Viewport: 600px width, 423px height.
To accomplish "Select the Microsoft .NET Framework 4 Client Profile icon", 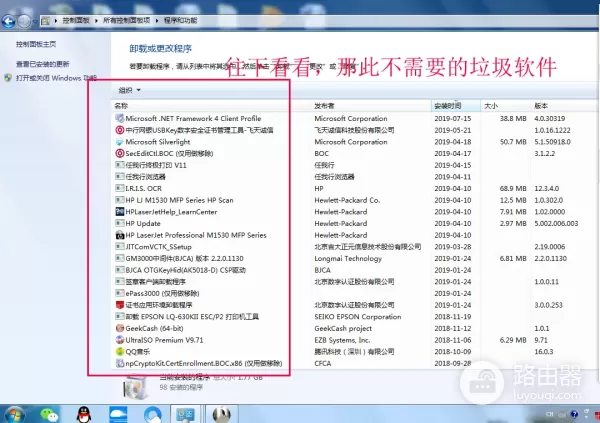I will pyautogui.click(x=120, y=118).
